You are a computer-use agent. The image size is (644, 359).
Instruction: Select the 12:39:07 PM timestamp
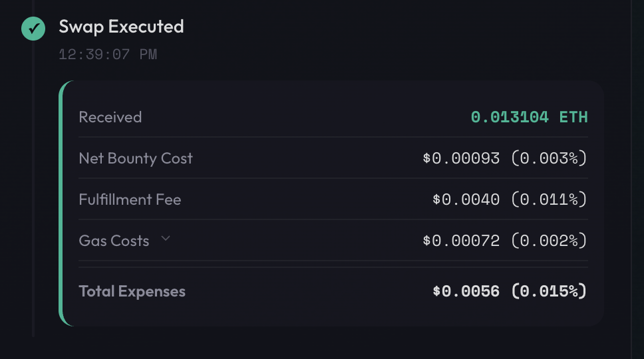[108, 55]
